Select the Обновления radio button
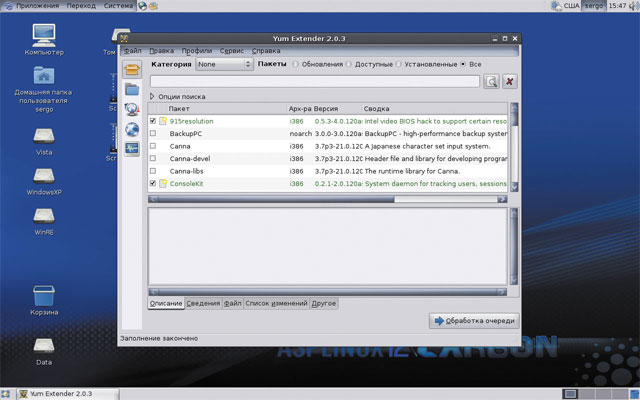This screenshot has width=640, height=400. click(295, 64)
